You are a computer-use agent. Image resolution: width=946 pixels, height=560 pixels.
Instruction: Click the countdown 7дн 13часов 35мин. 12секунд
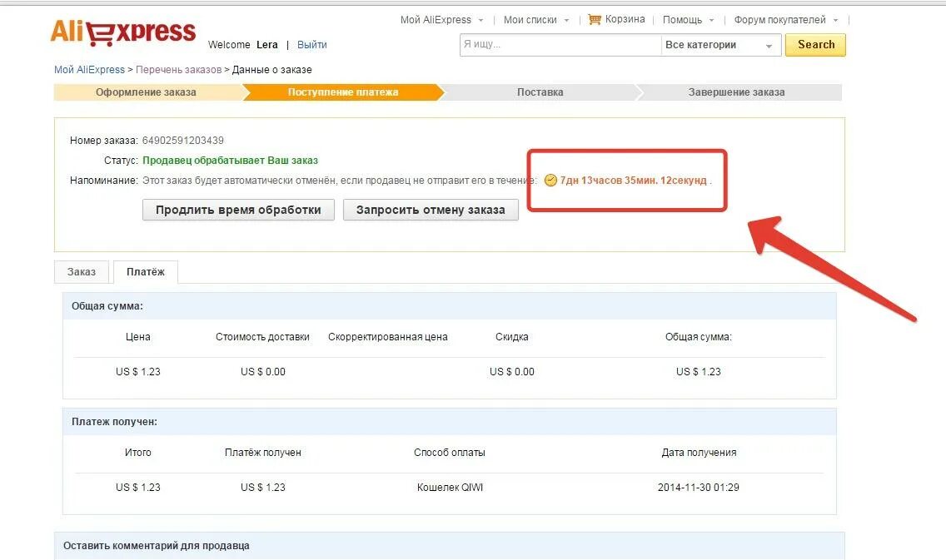(633, 181)
